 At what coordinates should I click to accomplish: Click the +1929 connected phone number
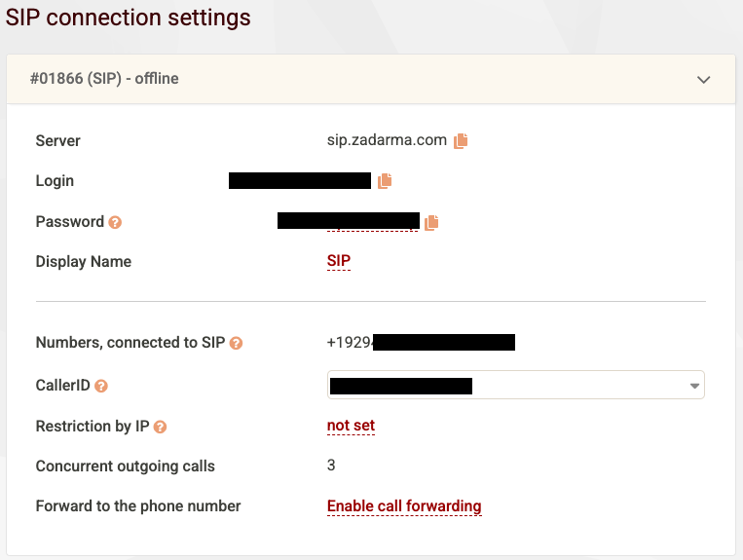pos(421,342)
